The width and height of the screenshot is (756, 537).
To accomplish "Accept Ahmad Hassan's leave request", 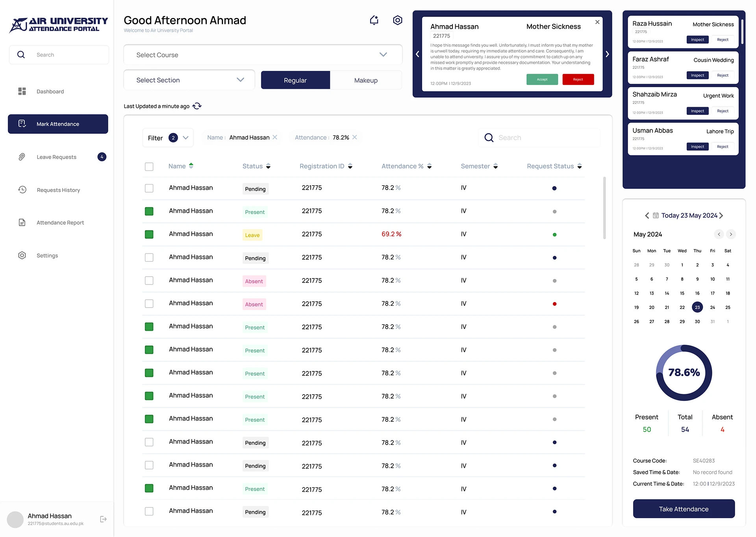I will point(542,79).
